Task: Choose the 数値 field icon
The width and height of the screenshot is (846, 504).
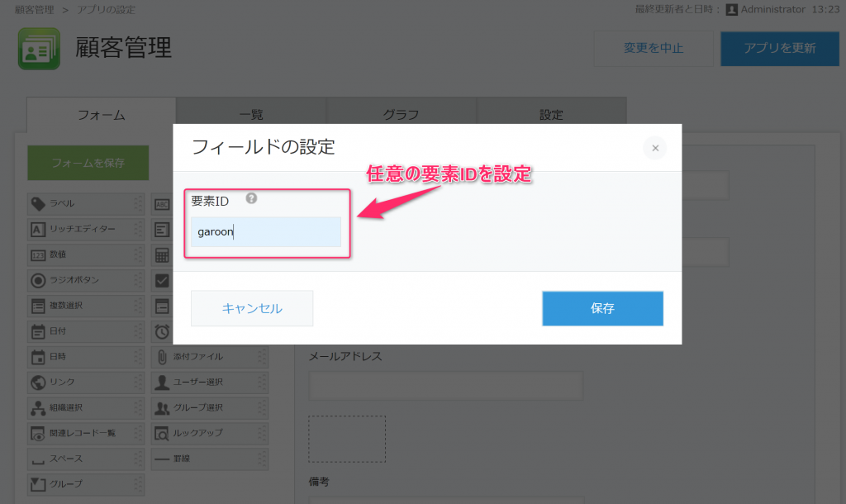Action: (x=38, y=254)
